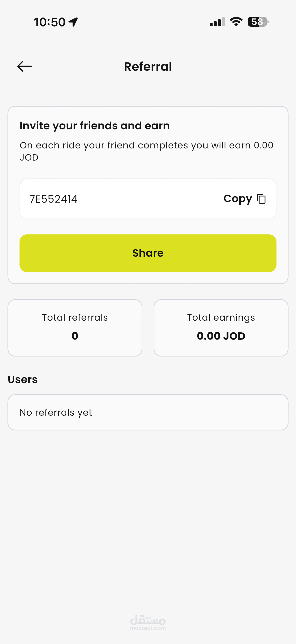Tap the battery level indicator

[258, 22]
